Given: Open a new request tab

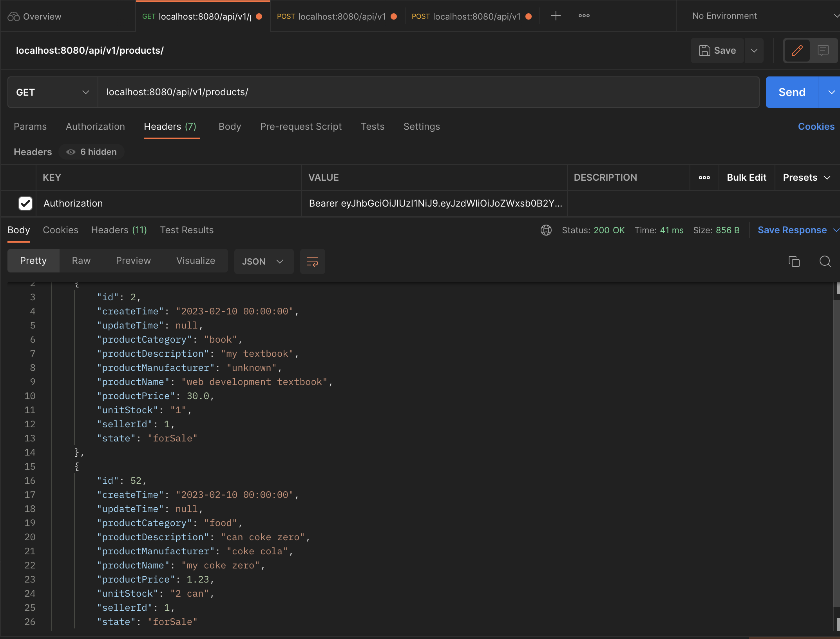Looking at the screenshot, I should click(556, 16).
